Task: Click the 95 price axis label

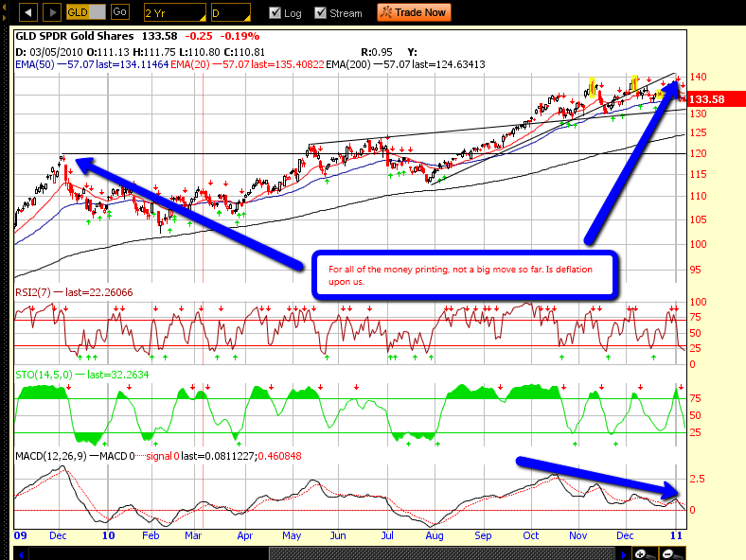Action: 695,270
